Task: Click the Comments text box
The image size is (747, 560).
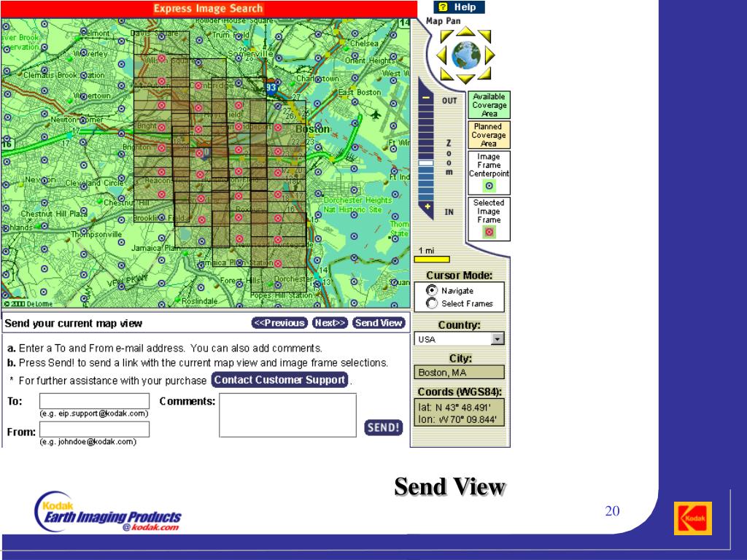Action: (287, 415)
